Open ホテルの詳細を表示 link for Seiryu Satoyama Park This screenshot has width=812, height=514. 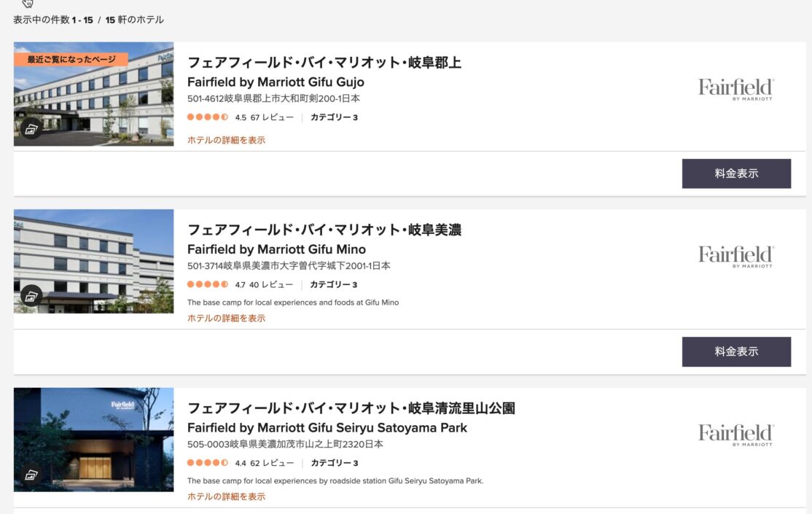click(226, 497)
